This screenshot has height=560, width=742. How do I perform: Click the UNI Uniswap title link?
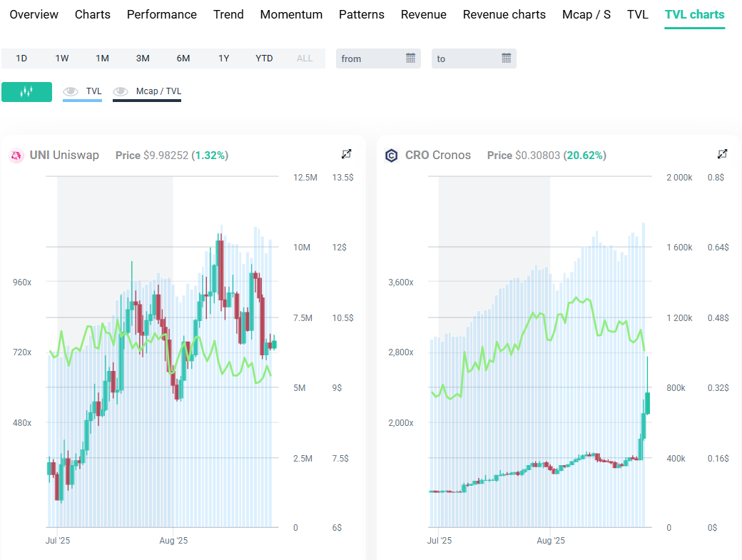pos(64,156)
